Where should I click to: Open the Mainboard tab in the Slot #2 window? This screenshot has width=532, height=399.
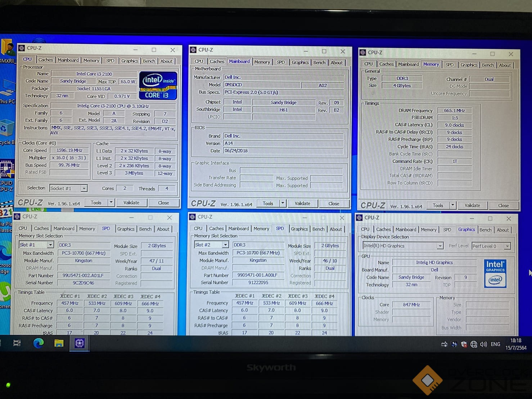(238, 229)
